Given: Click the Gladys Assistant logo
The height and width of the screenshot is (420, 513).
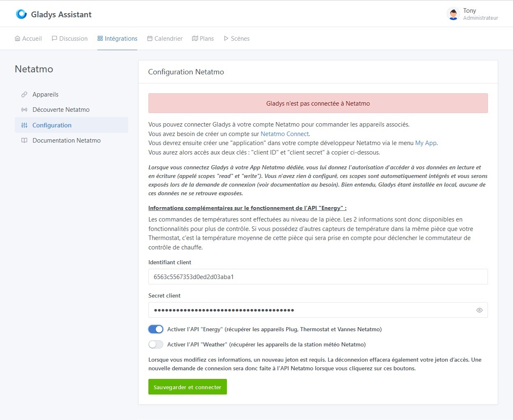Looking at the screenshot, I should tap(21, 14).
